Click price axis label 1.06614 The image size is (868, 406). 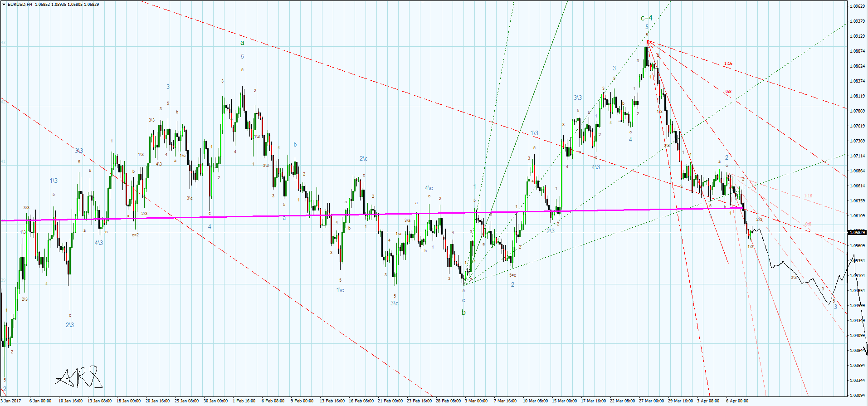click(x=858, y=186)
